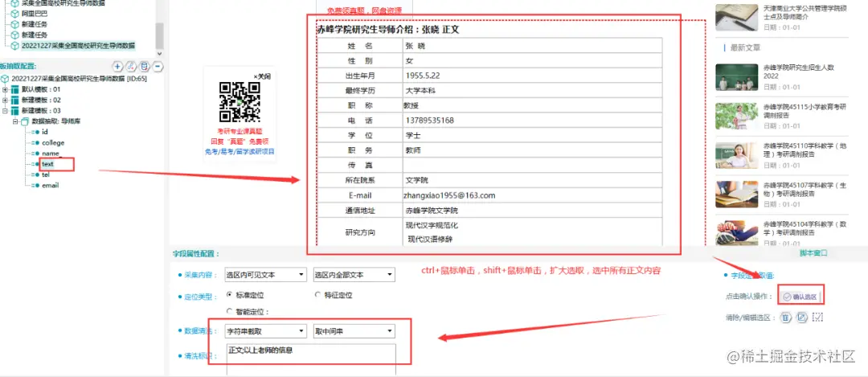Open the 选区内全部文本 dropdown
Screen dimensions: 868x377
(354, 275)
